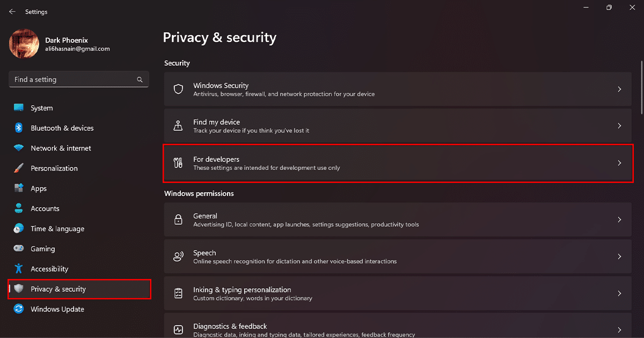Expand the Find my device entry
The height and width of the screenshot is (338, 644).
click(397, 126)
